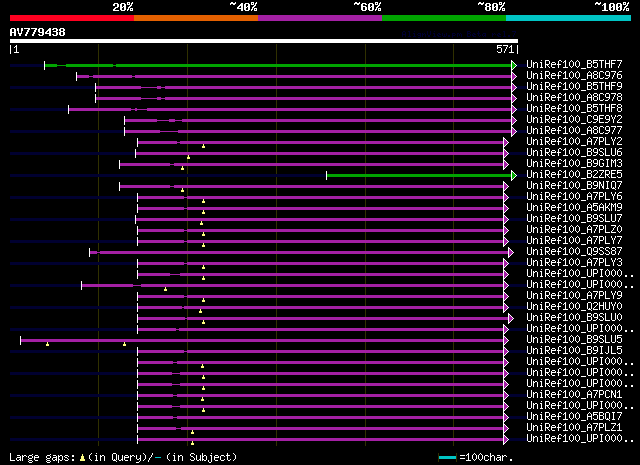The width and height of the screenshot is (640, 465).
Task: Click the yellow query-gap marker in the legend
Action: (x=82, y=458)
